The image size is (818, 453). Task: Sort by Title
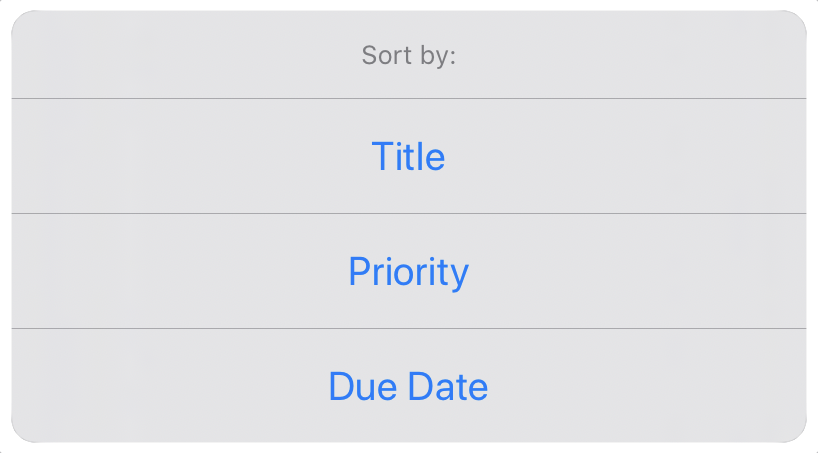tap(408, 157)
